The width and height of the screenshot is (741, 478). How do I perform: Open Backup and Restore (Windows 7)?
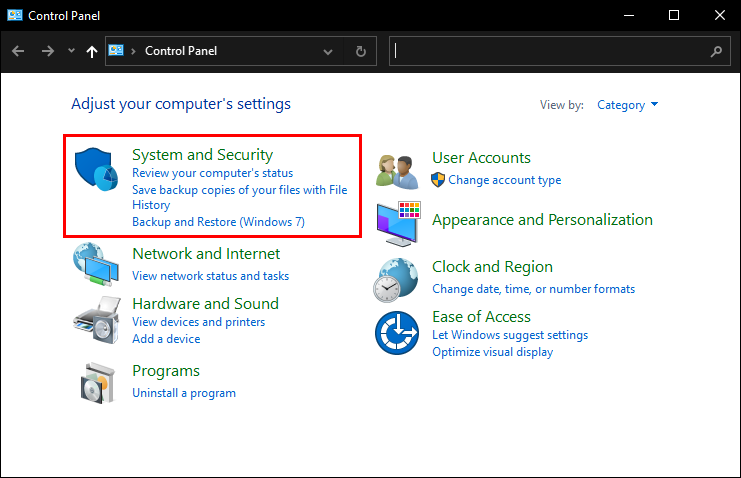point(218,222)
